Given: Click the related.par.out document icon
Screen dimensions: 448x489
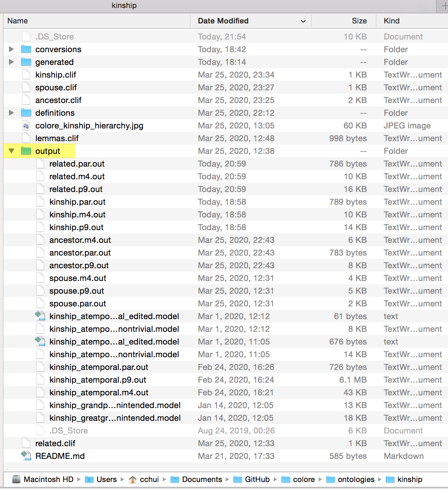Looking at the screenshot, I should pos(40,164).
